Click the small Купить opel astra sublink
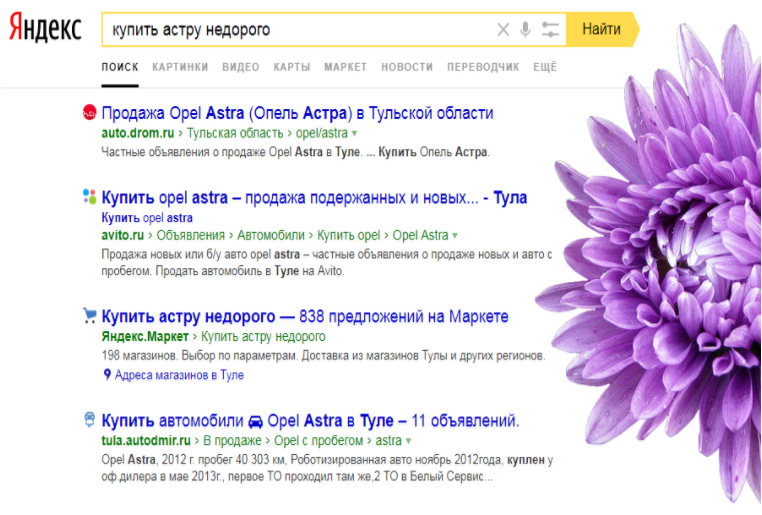Image resolution: width=762 pixels, height=515 pixels. tap(147, 218)
